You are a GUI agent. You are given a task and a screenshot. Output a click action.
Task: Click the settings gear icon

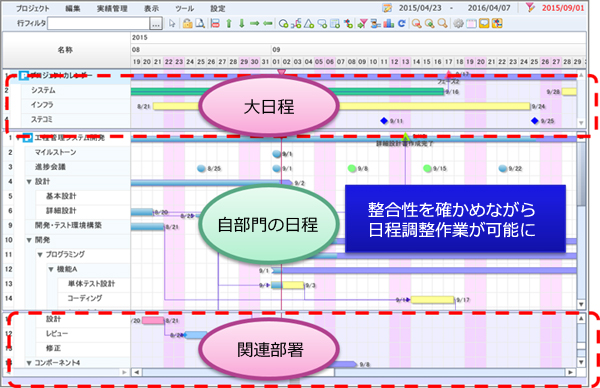(x=458, y=24)
